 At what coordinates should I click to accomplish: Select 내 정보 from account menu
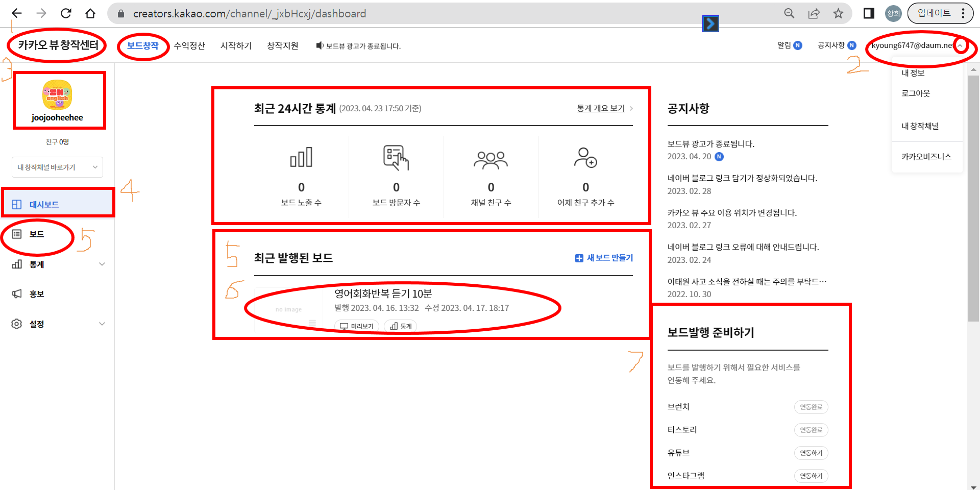pyautogui.click(x=913, y=73)
